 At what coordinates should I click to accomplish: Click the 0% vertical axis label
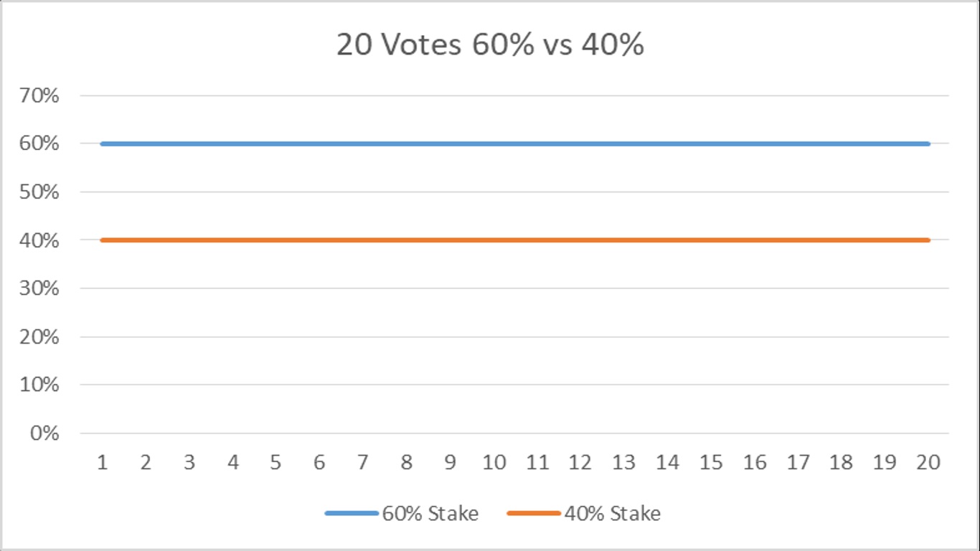(44, 433)
